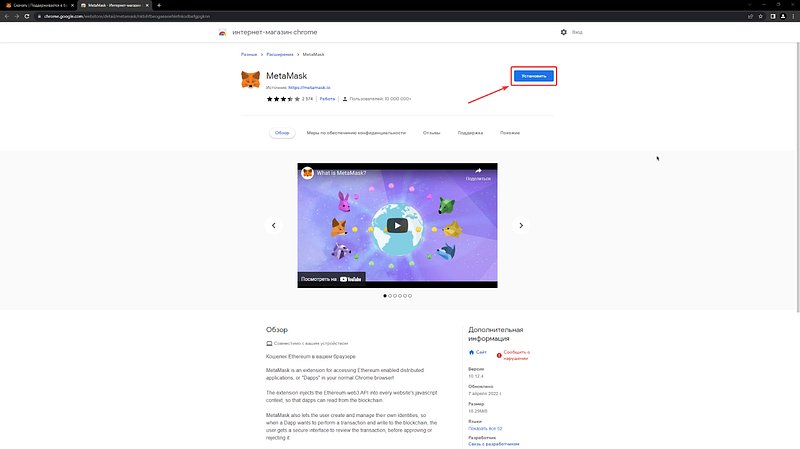Viewport: 800px width, 449px height.
Task: Open Расширения breadcrumb link
Action: pyautogui.click(x=280, y=54)
